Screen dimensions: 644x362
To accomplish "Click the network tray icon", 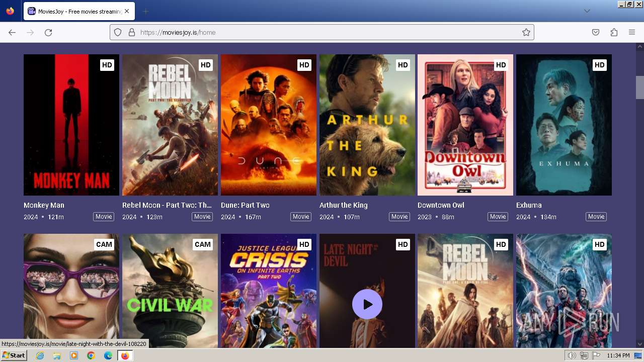I will (x=584, y=355).
